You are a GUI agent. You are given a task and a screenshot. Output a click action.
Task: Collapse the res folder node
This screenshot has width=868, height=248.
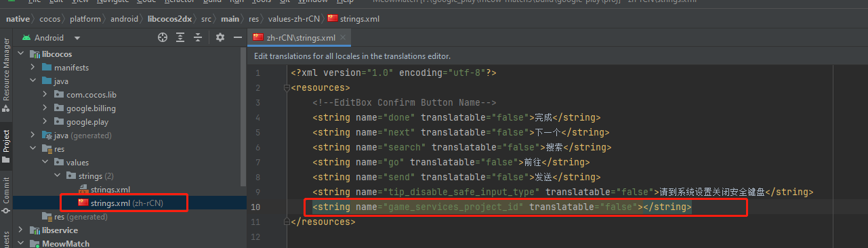(33, 148)
